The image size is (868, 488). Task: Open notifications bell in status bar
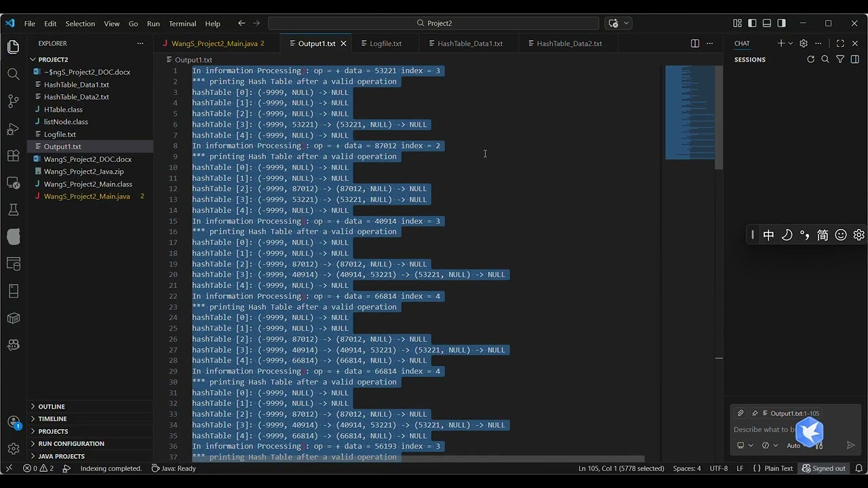click(x=858, y=468)
